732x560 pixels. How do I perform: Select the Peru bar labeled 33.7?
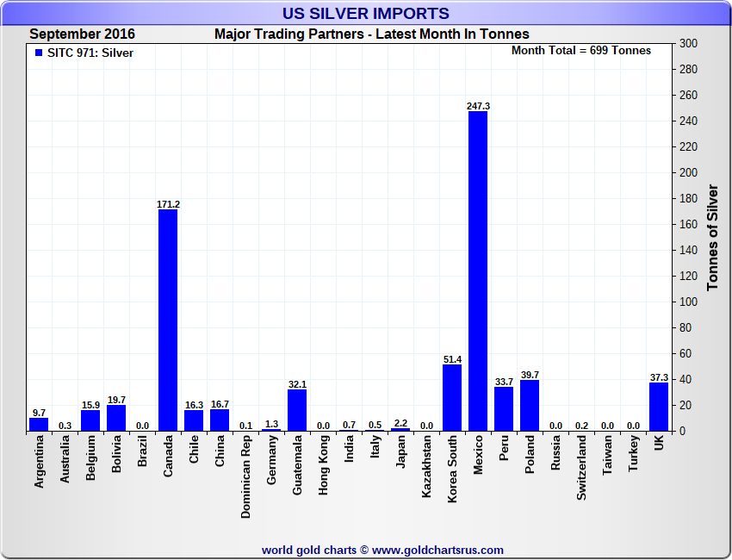click(504, 409)
